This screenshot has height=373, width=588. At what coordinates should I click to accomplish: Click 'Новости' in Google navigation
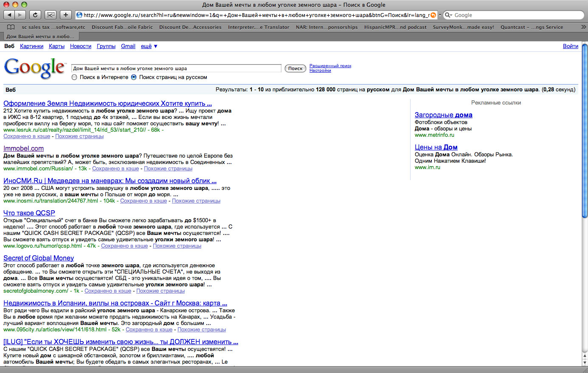tap(81, 46)
